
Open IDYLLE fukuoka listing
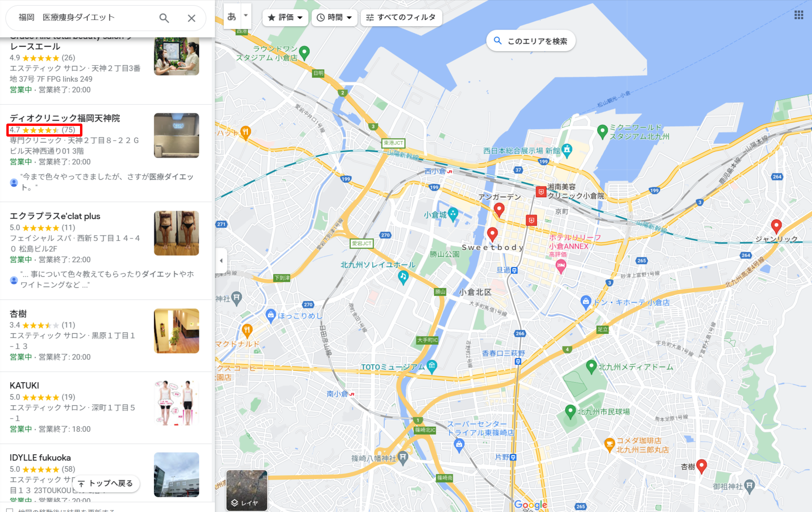pyautogui.click(x=40, y=457)
